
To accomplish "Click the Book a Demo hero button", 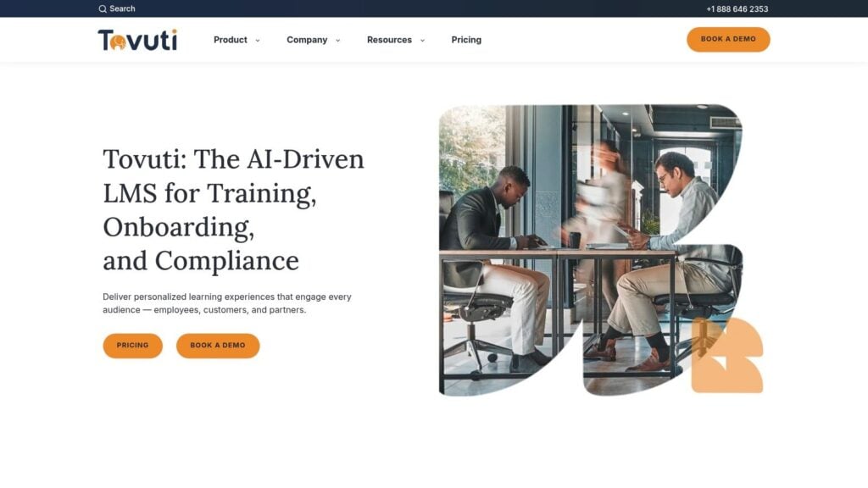I will click(218, 346).
